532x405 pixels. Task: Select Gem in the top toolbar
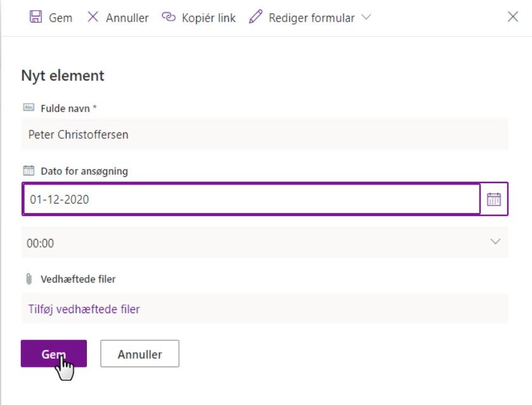[x=51, y=17]
